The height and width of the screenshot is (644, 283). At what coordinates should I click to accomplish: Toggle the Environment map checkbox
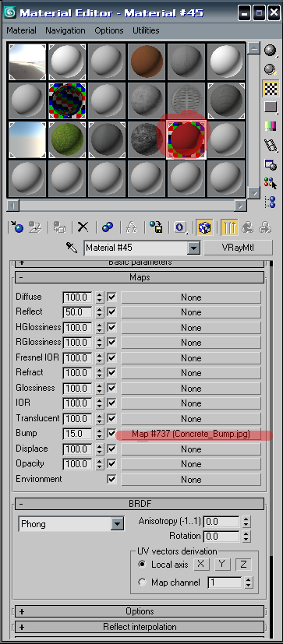[111, 480]
